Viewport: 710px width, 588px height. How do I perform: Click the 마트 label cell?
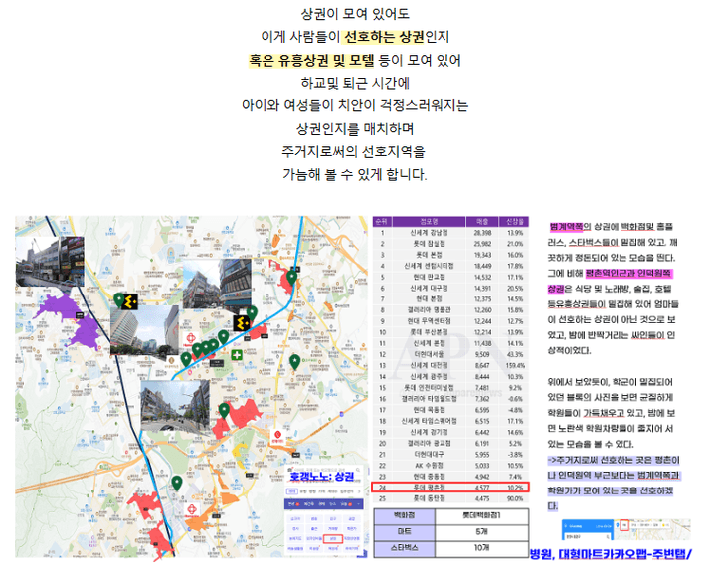(x=405, y=532)
